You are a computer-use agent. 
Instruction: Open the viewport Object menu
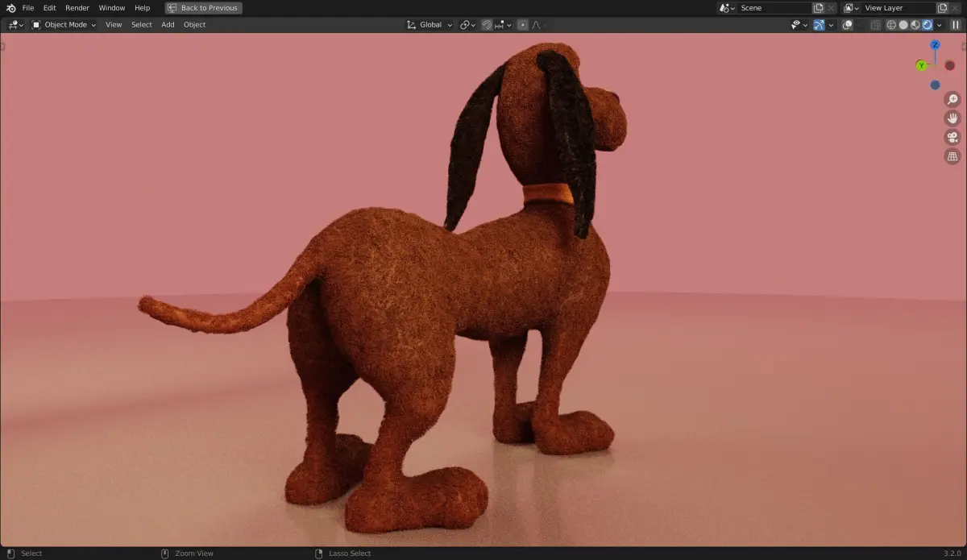tap(194, 25)
